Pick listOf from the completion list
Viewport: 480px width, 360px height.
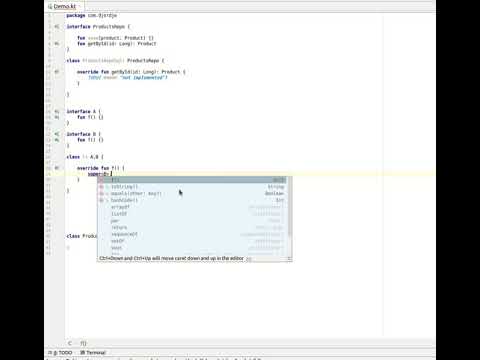[192, 214]
